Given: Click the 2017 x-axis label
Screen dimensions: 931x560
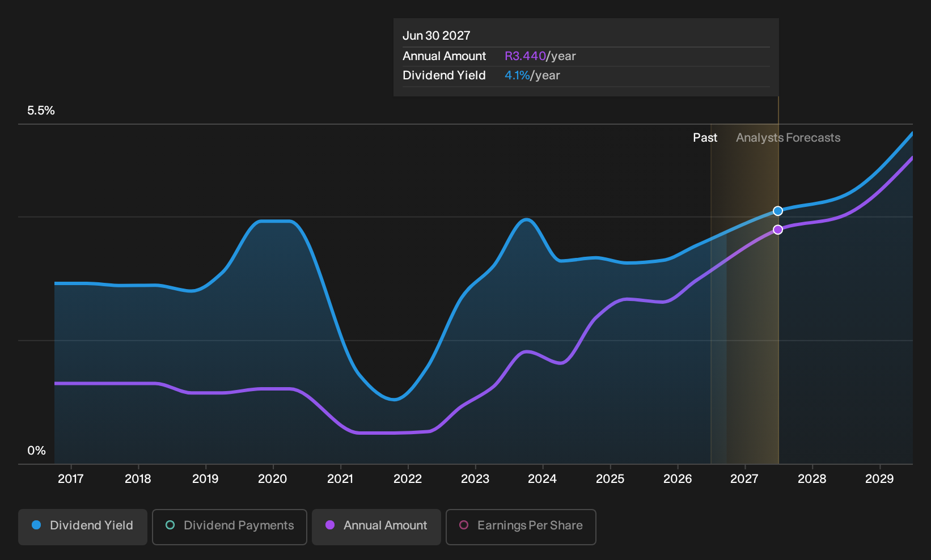Looking at the screenshot, I should point(71,479).
